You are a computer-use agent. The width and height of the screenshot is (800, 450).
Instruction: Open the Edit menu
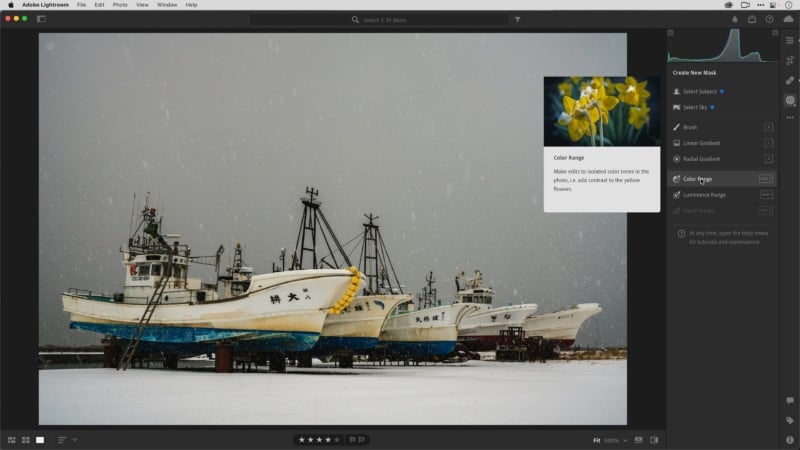click(x=99, y=5)
